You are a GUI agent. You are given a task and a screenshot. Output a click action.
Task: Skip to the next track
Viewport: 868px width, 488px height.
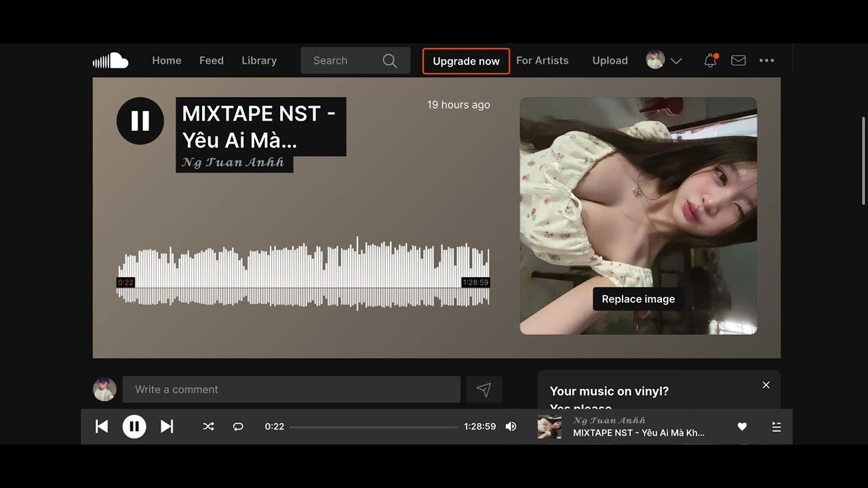167,426
